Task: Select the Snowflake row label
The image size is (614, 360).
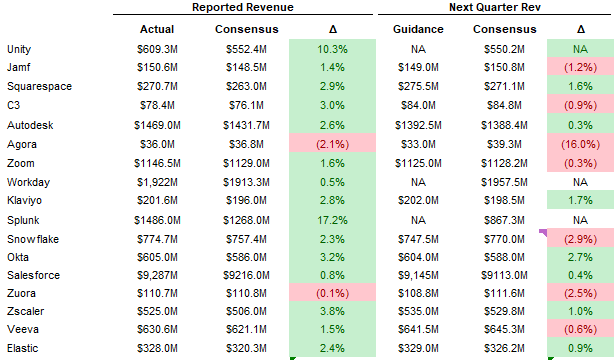Action: click(33, 239)
